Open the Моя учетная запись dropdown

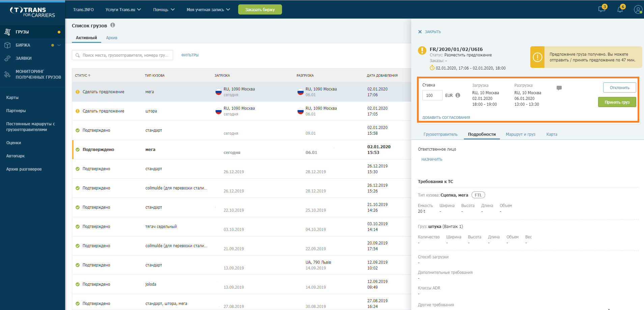208,9
